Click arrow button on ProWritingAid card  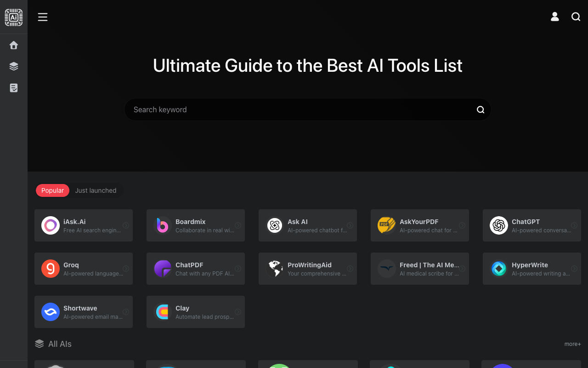pos(350,269)
